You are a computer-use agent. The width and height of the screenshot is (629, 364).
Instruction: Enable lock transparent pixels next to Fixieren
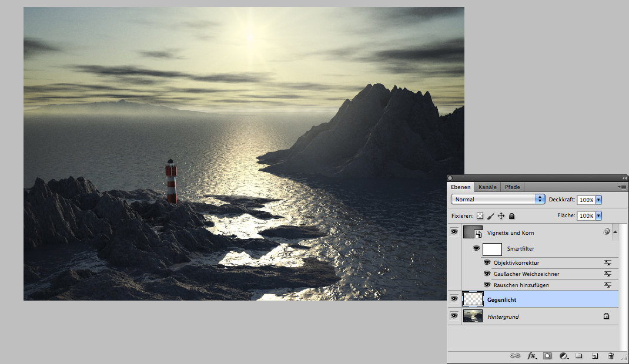point(480,216)
